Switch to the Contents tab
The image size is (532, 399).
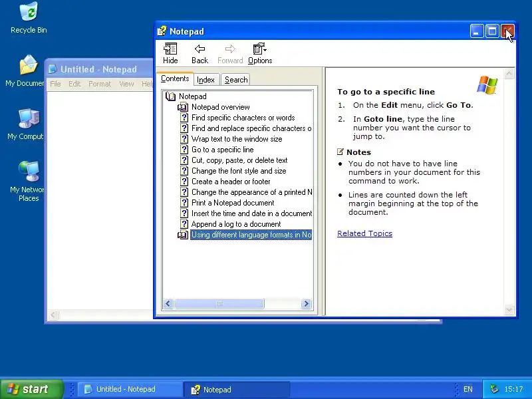pos(175,78)
